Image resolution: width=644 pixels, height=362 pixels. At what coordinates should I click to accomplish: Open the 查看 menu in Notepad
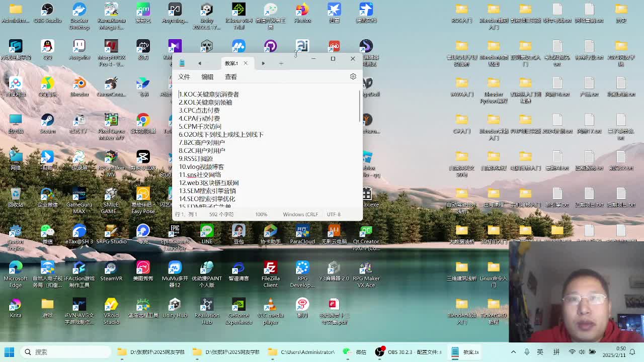click(x=231, y=77)
